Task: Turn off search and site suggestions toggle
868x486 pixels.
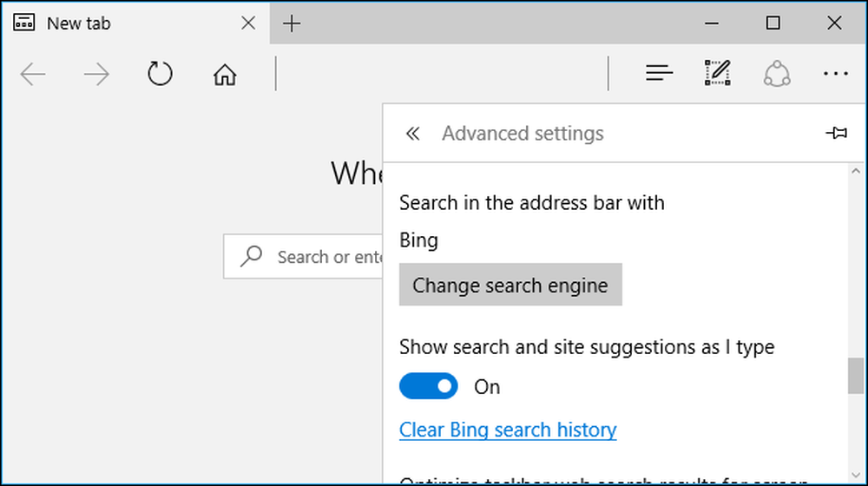Action: tap(429, 386)
